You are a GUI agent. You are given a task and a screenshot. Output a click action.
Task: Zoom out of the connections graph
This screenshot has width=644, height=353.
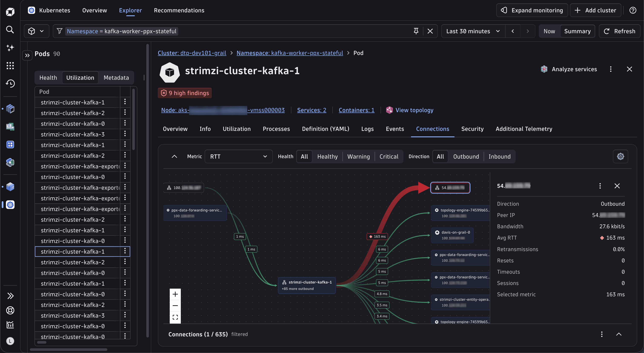[175, 305]
